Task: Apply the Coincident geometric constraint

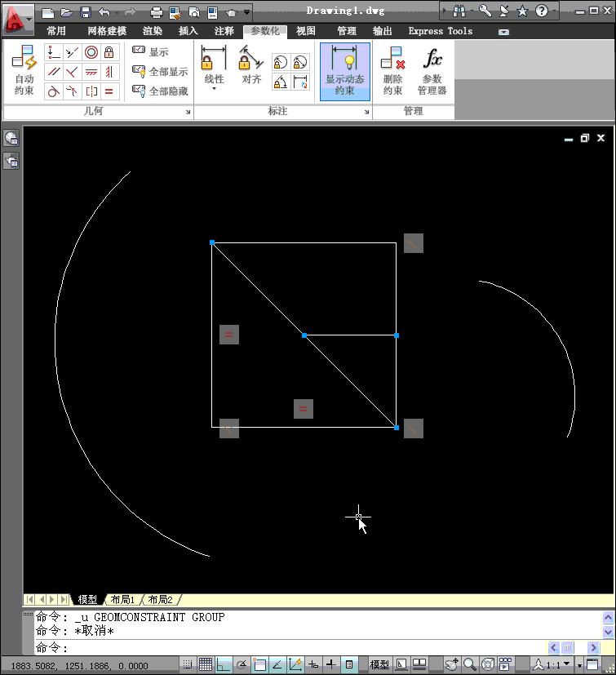Action: coord(53,52)
